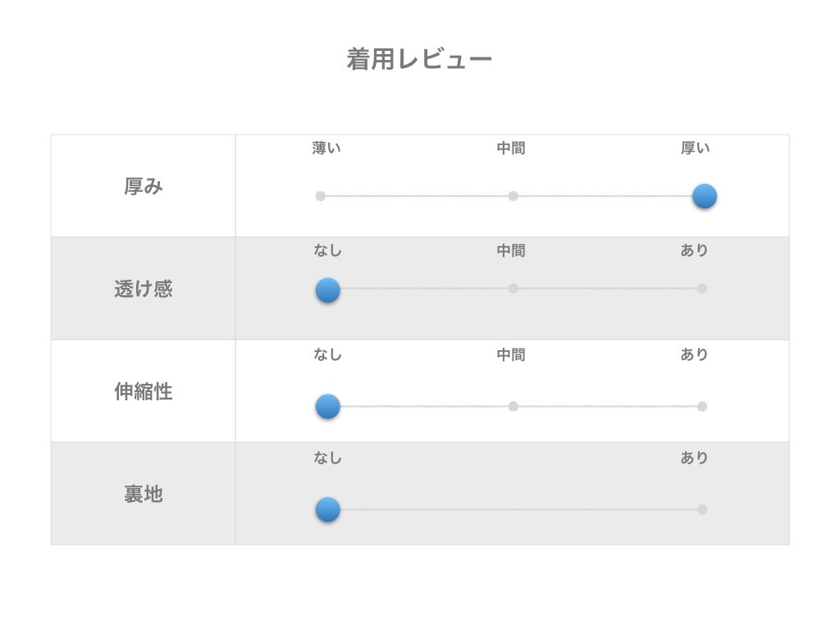Select the 厚み row heading
This screenshot has width=840, height=630.
pyautogui.click(x=144, y=187)
